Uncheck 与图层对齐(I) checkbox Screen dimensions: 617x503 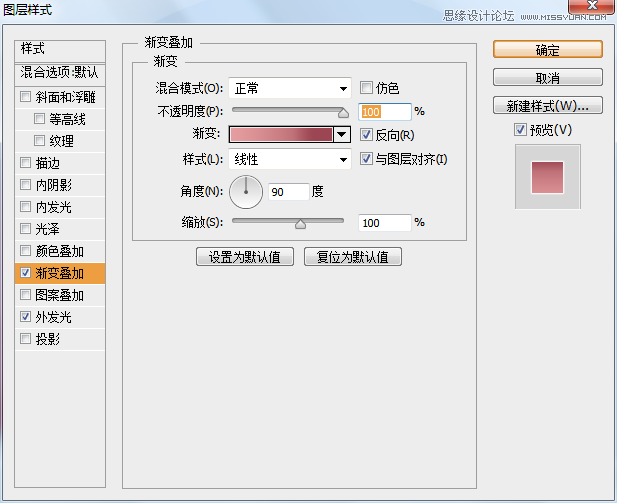pyautogui.click(x=366, y=159)
